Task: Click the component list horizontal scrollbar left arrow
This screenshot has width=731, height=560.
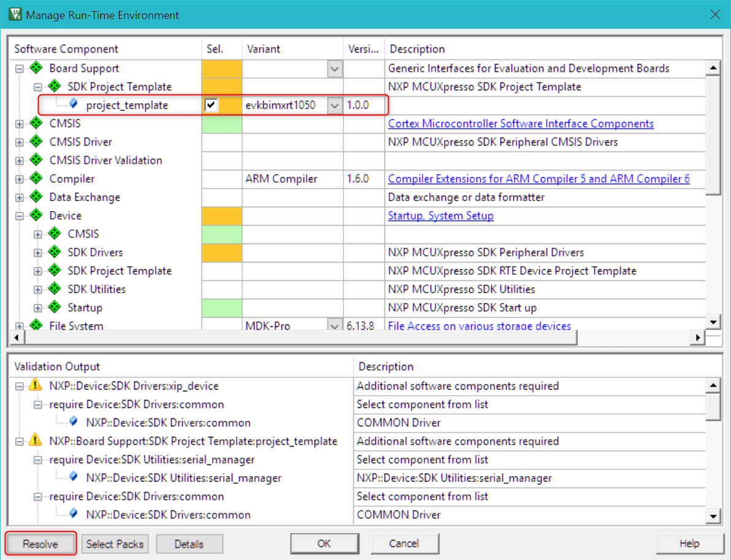Action: point(17,337)
